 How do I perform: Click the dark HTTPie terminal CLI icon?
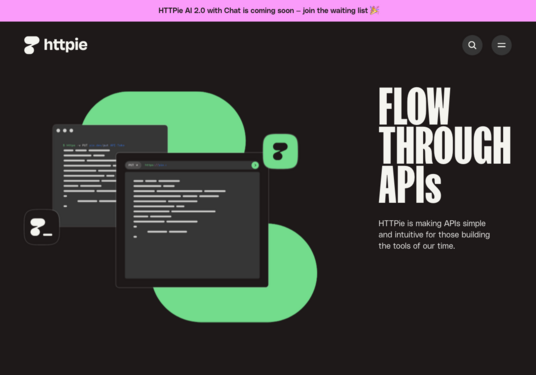[42, 227]
